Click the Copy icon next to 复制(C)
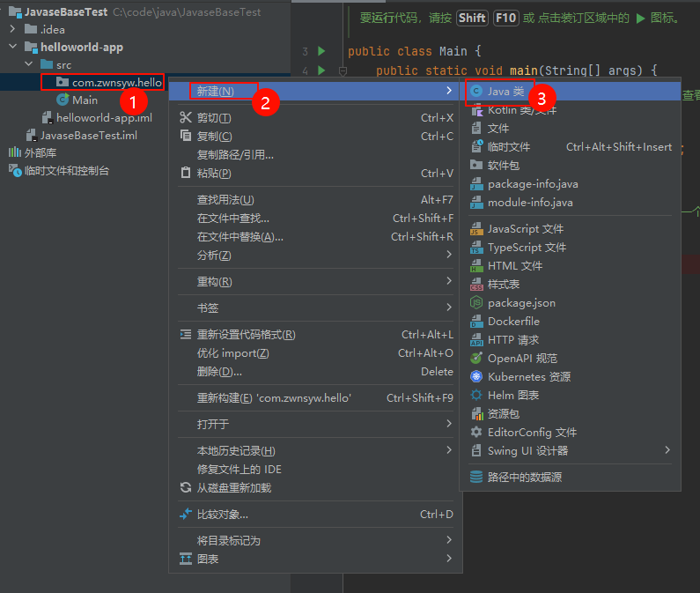Image resolution: width=700 pixels, height=593 pixels. point(185,136)
